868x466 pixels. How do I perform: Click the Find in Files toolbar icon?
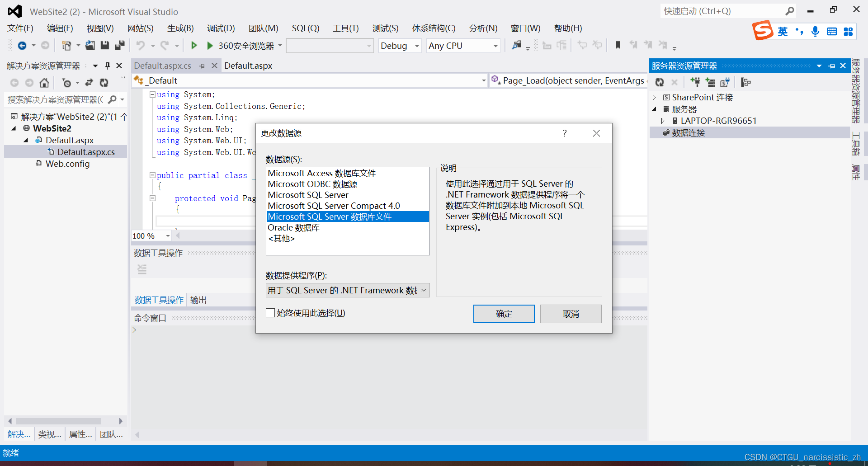tap(517, 45)
